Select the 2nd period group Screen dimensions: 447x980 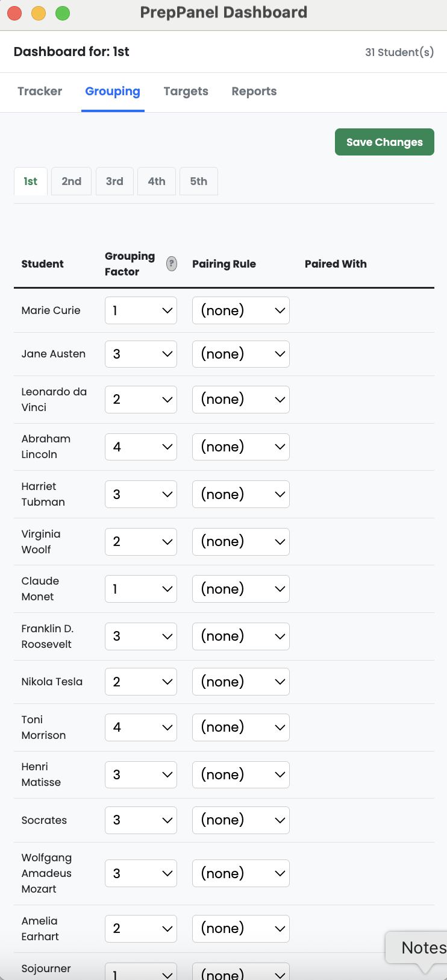pyautogui.click(x=71, y=181)
